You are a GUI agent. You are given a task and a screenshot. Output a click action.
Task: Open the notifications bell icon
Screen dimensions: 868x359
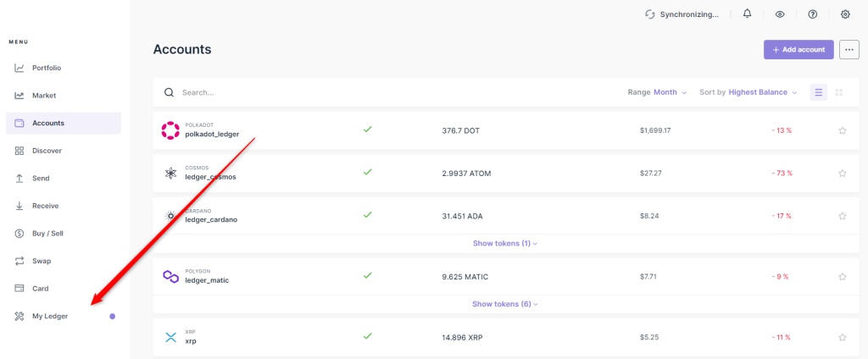click(x=747, y=14)
